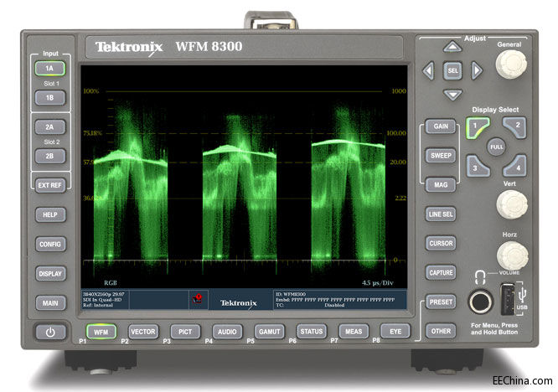Click the WFM 8300 model name
Screen dimensions: 558x392
209,47
